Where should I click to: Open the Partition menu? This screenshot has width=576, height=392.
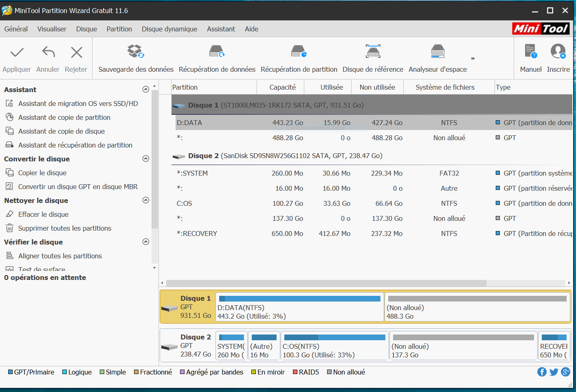coord(119,29)
